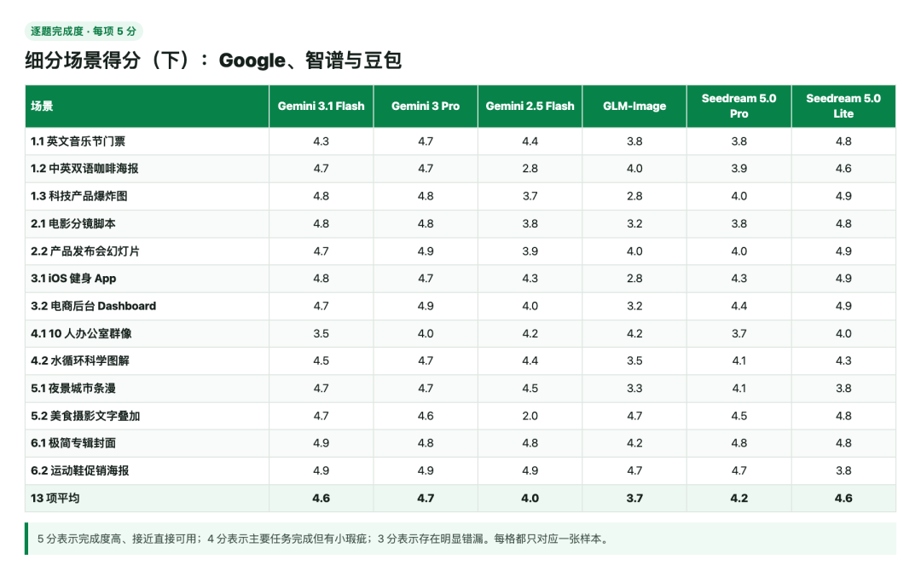The height and width of the screenshot is (588, 921).
Task: Click GLM-Image score 4.2 in row 6.1
Action: (x=634, y=443)
